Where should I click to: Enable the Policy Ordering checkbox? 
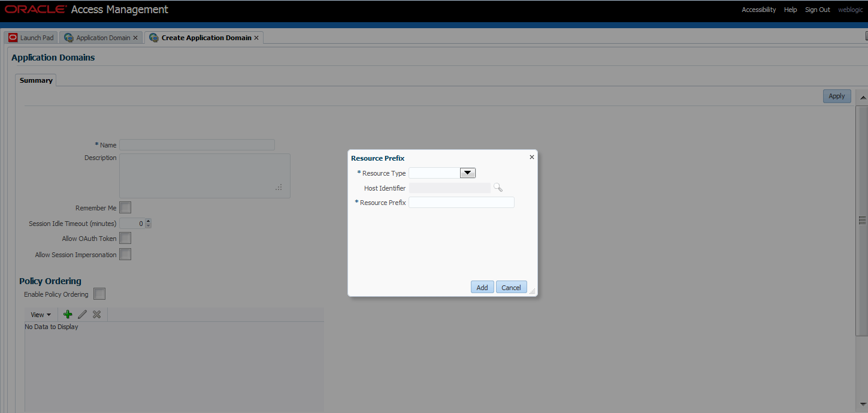tap(99, 294)
